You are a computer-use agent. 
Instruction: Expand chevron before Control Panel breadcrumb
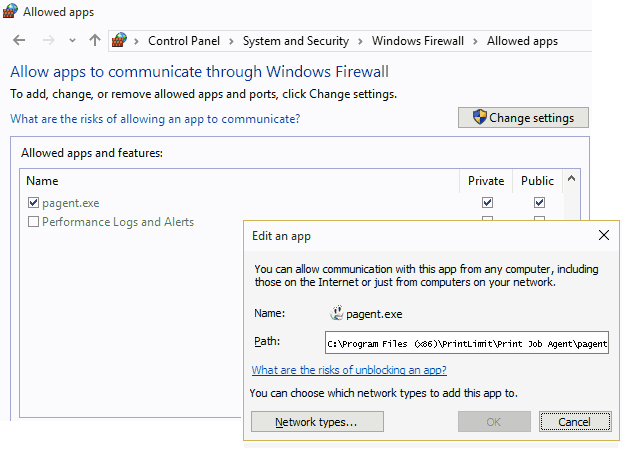136,41
